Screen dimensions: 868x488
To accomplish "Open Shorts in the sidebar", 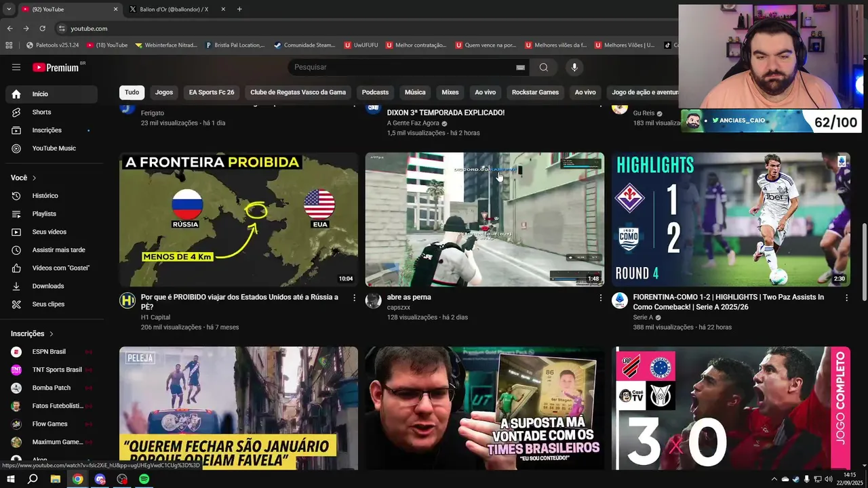I will pyautogui.click(x=52, y=112).
